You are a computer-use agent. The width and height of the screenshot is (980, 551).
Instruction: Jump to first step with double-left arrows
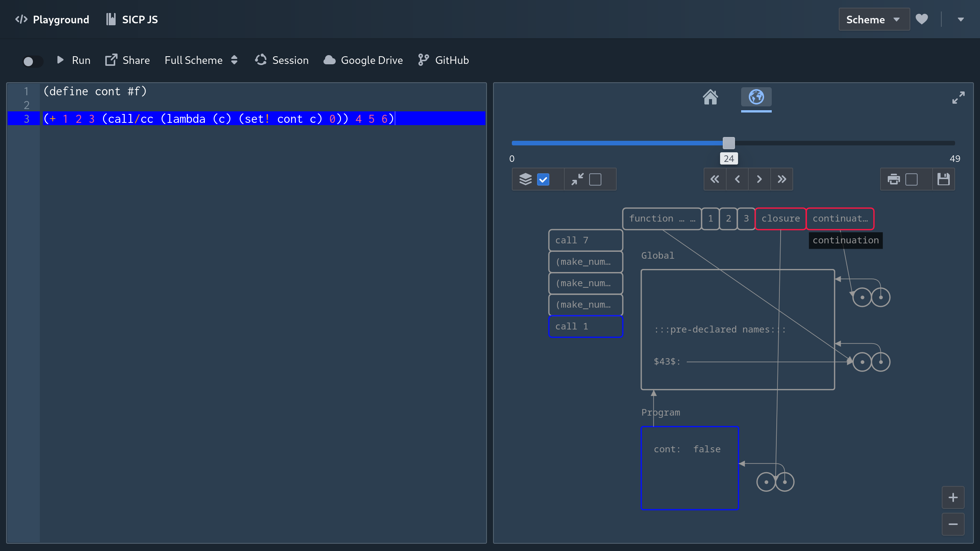[715, 179]
